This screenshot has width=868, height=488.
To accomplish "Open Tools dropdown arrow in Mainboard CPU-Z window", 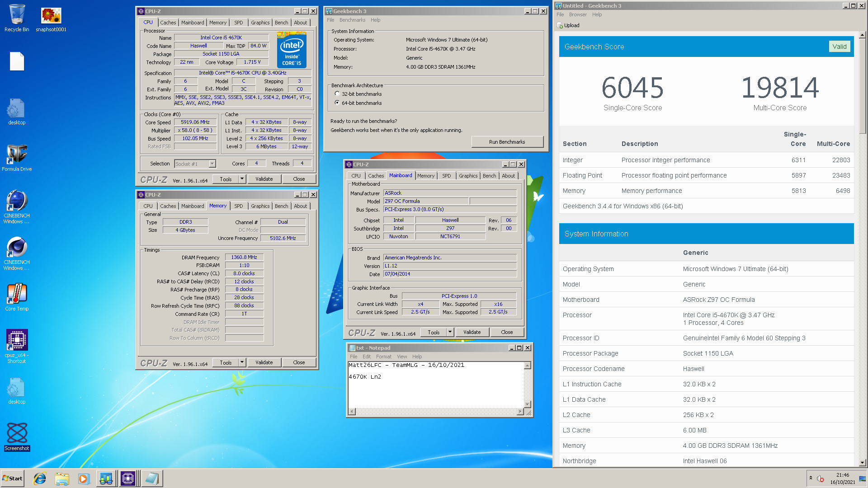I will 450,332.
